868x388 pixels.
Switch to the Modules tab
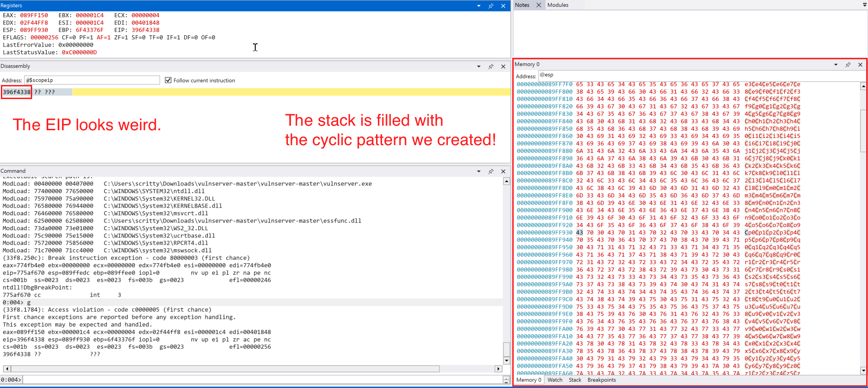coord(558,5)
